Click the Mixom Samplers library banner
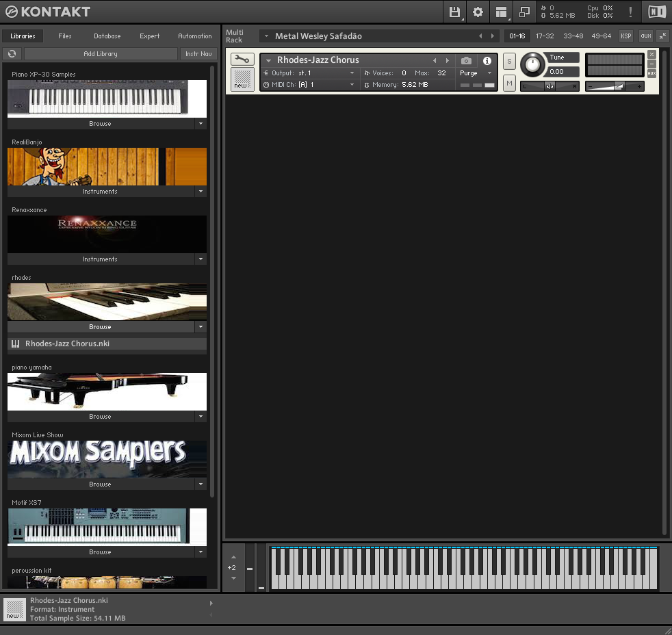Viewport: 672px width, 635px height. (x=107, y=459)
